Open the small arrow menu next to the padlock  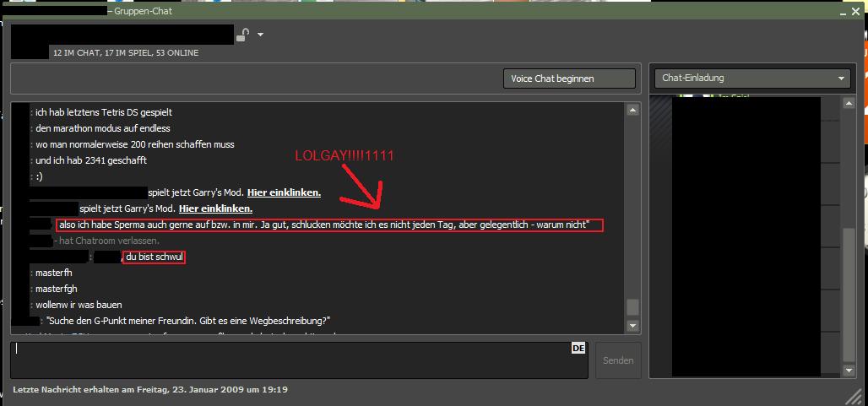click(261, 35)
